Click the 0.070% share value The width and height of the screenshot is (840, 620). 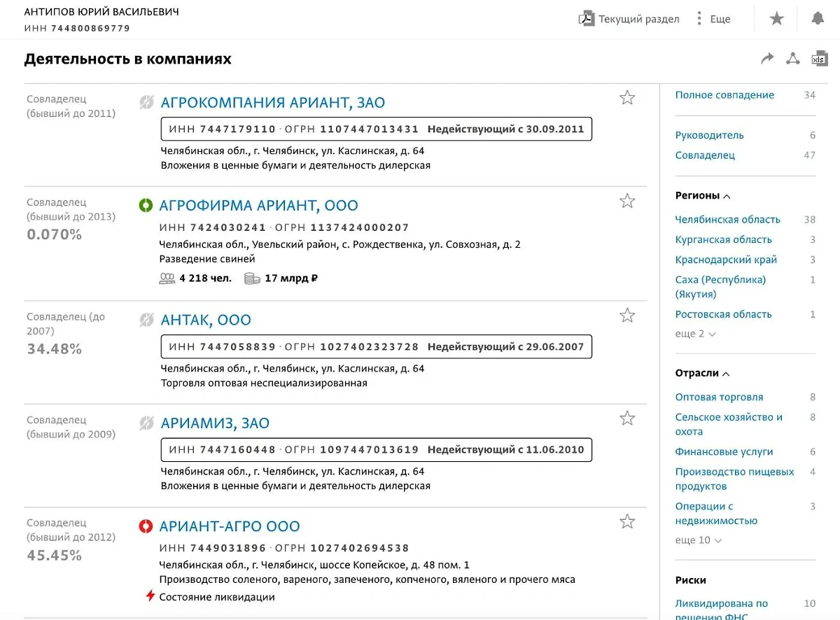tap(54, 234)
